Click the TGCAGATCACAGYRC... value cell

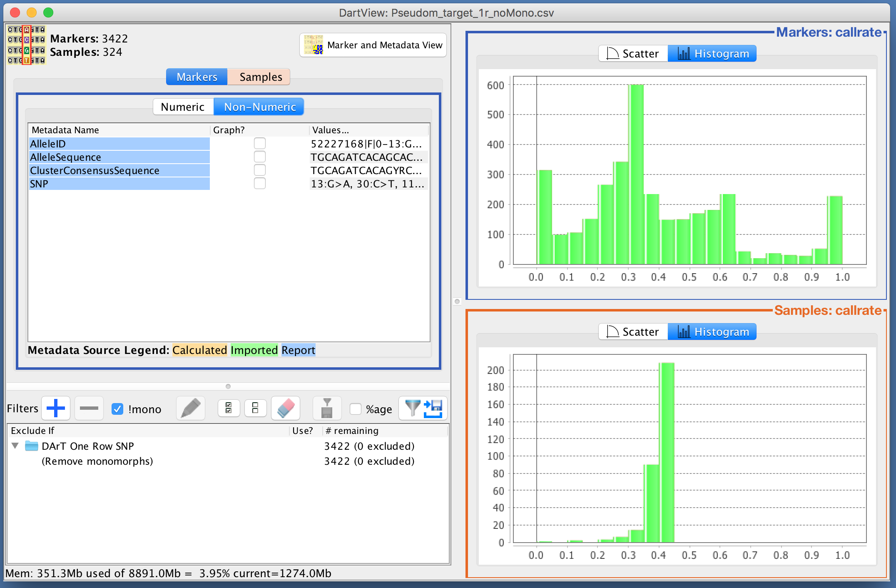(x=368, y=170)
